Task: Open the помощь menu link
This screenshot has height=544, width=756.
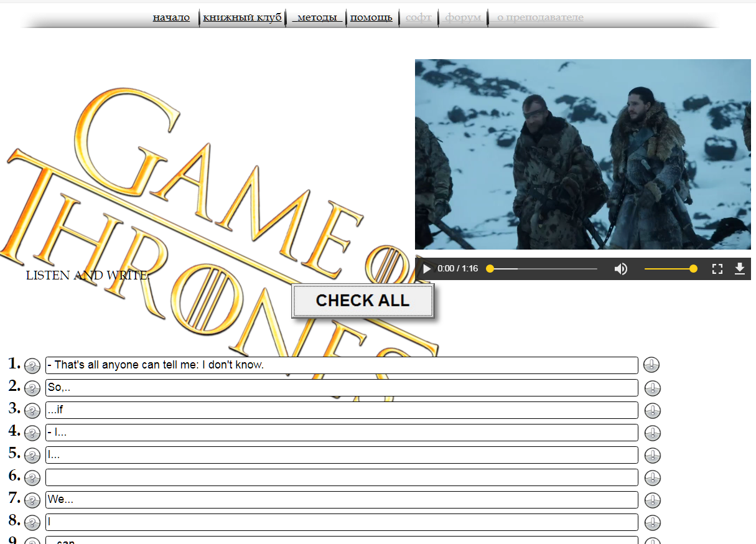Action: [x=371, y=17]
